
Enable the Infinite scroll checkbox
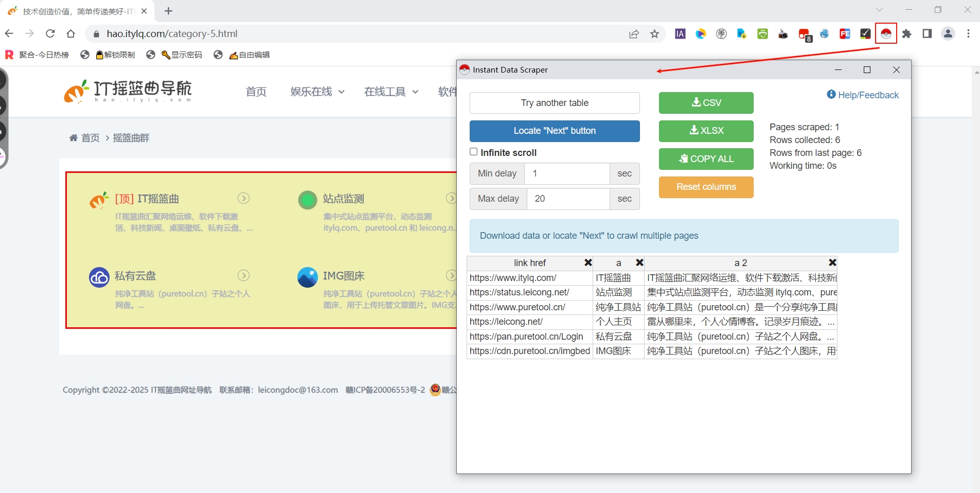point(473,152)
